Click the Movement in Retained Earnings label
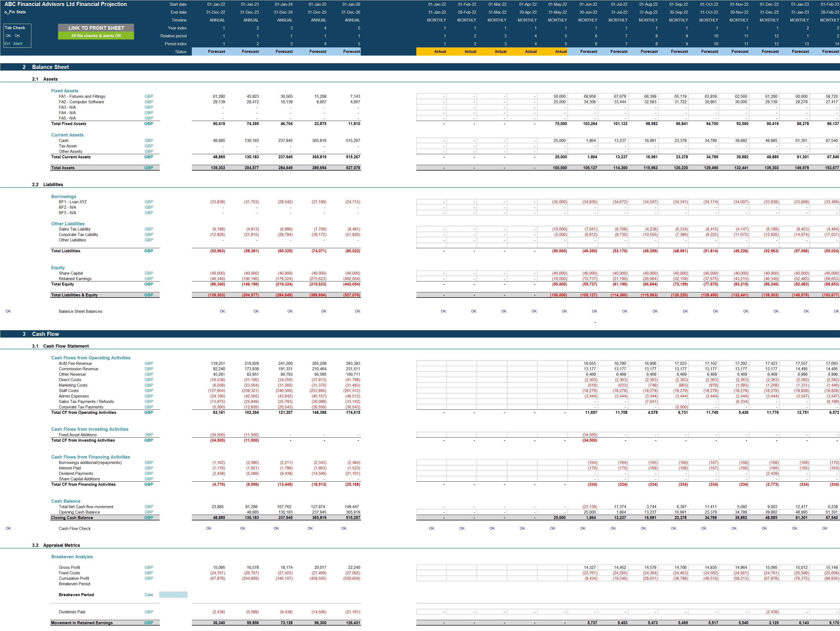This screenshot has height=631, width=840. [82, 623]
